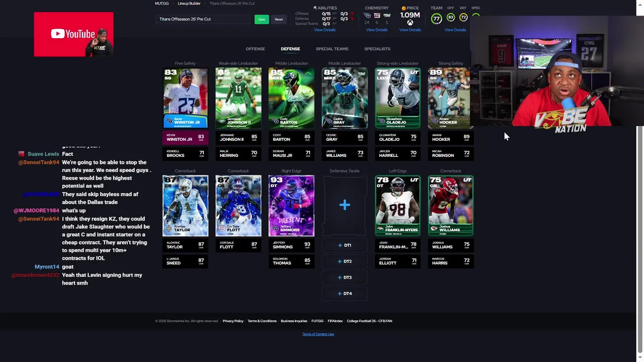Open the Privacy Policy footer link
The image size is (644, 362).
pyautogui.click(x=233, y=321)
